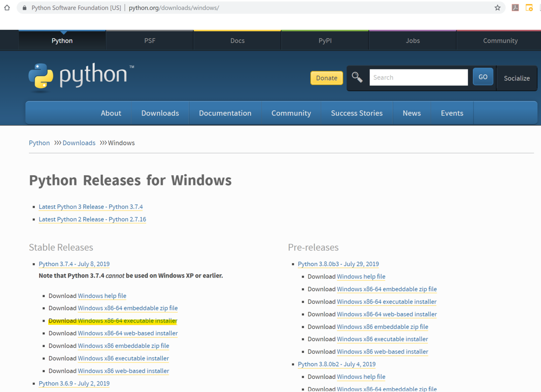The height and width of the screenshot is (392, 541).
Task: Open the Socialize menu
Action: (x=517, y=78)
